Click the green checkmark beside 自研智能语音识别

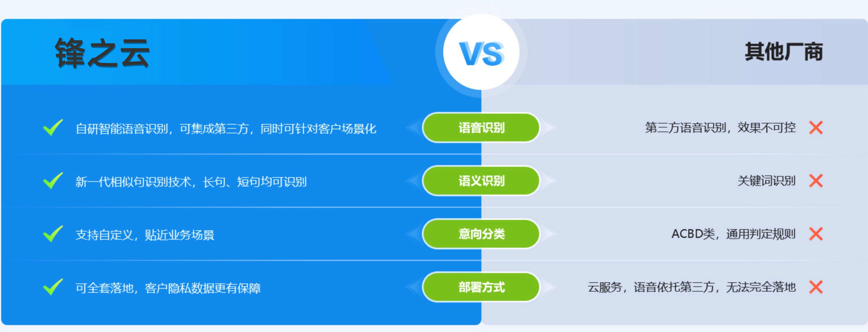point(53,128)
